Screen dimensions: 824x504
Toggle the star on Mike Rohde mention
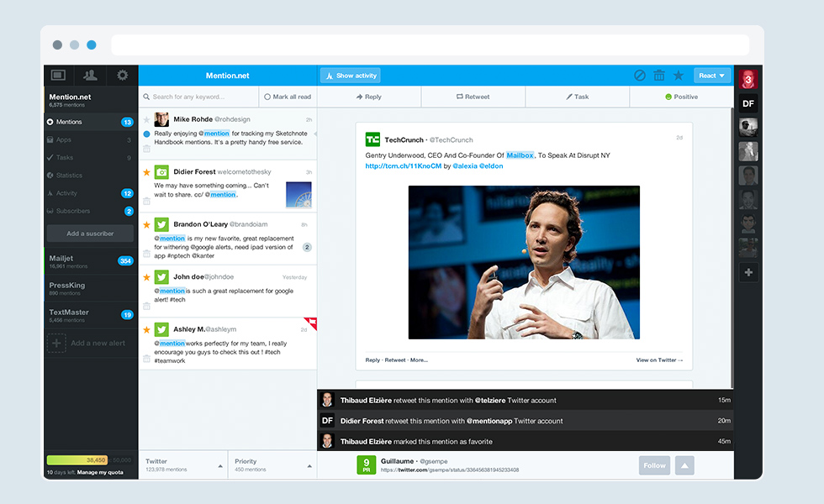146,119
